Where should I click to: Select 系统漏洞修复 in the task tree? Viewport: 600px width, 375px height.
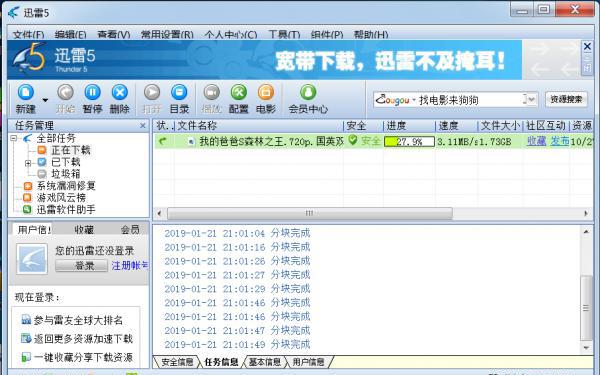pos(66,186)
